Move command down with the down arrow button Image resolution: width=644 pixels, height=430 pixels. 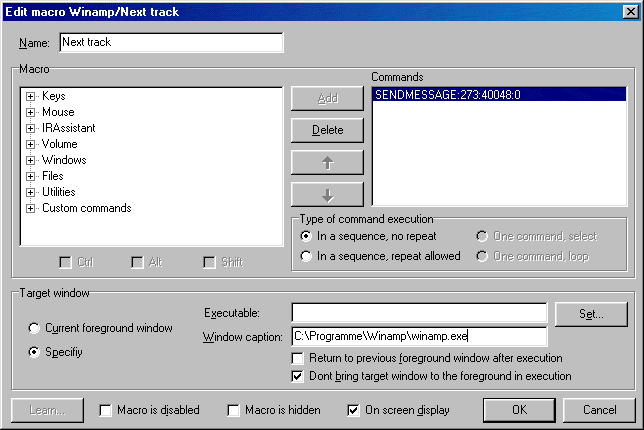(x=327, y=195)
